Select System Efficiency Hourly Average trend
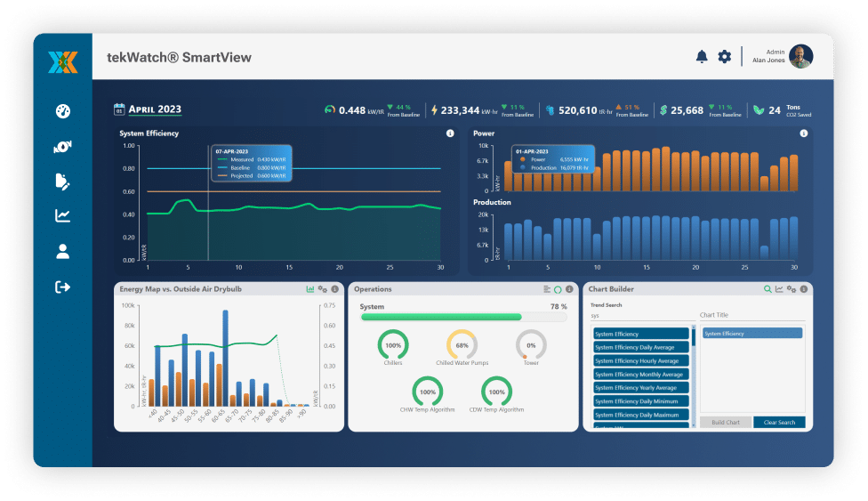Screen dimensions: 868x501 pos(641,360)
